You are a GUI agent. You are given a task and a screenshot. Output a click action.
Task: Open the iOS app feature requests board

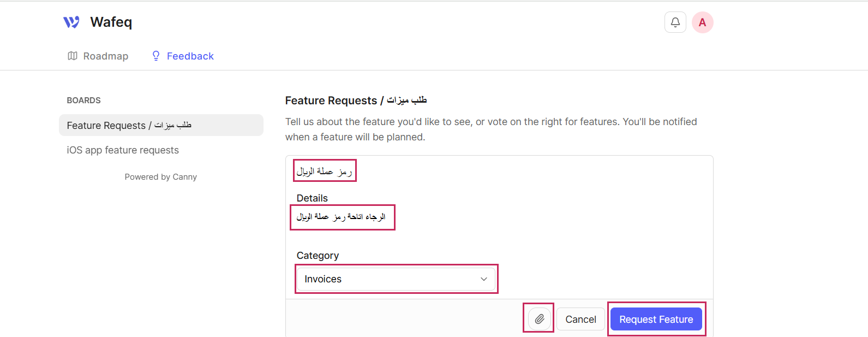pos(122,150)
